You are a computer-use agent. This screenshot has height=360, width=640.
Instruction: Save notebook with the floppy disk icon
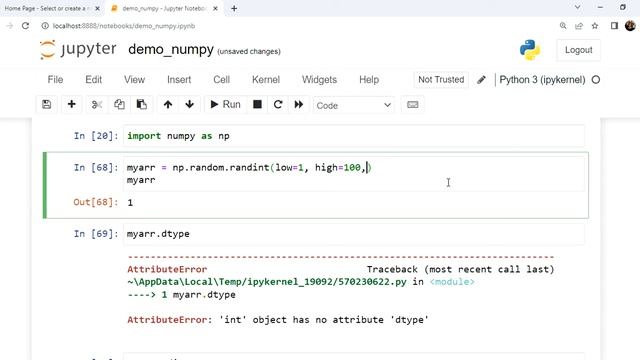47,104
